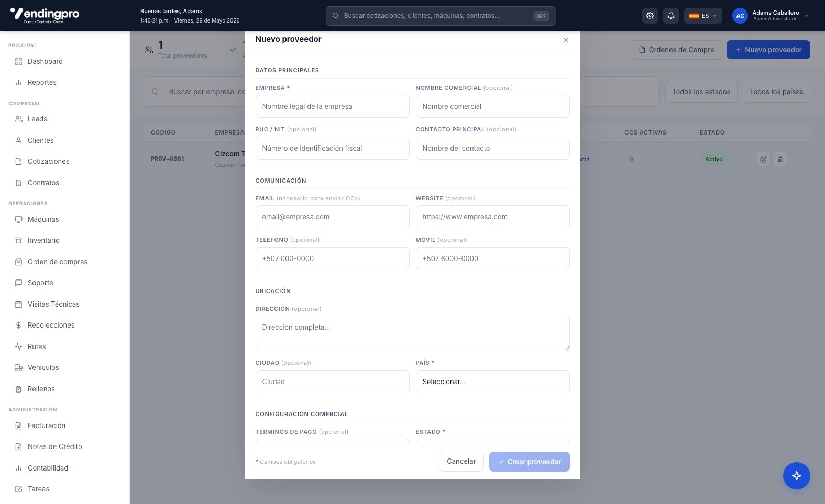Image resolution: width=825 pixels, height=504 pixels.
Task: Click the Contacto principal field
Action: [x=492, y=148]
